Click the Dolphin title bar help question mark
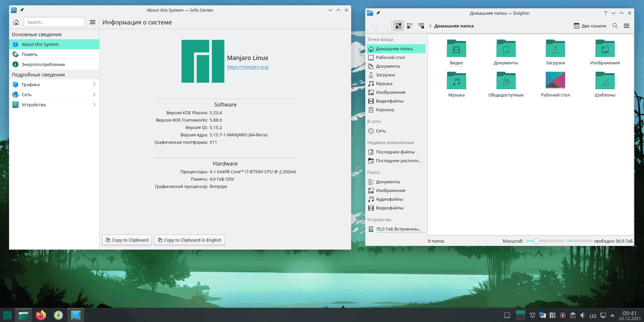Image resolution: width=644 pixels, height=322 pixels. tap(605, 13)
